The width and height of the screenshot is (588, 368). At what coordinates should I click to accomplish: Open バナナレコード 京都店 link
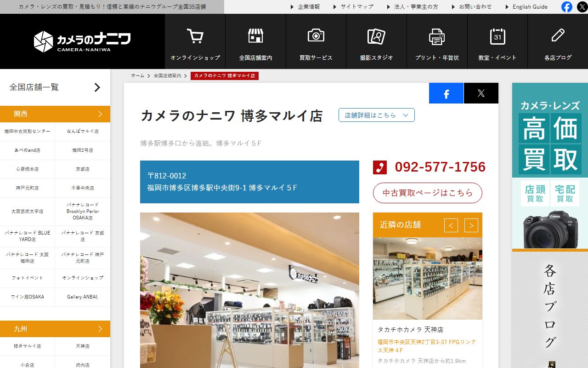pyautogui.click(x=83, y=236)
